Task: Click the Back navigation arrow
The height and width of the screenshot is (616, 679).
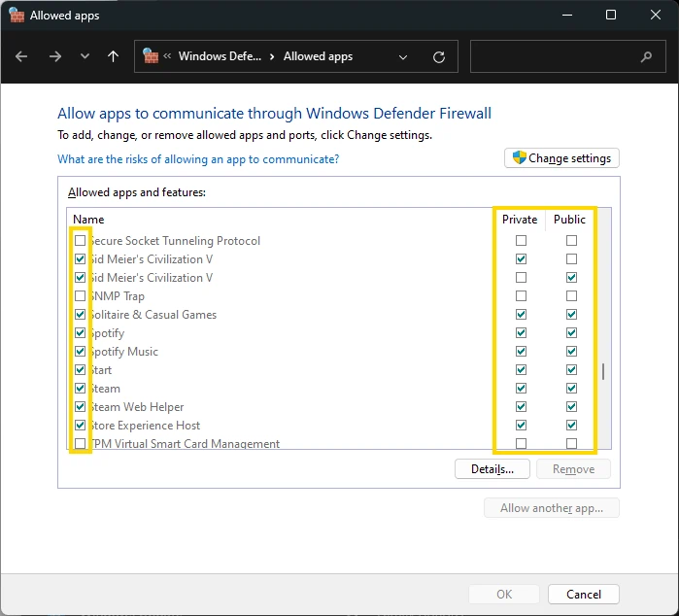Action: pyautogui.click(x=21, y=56)
